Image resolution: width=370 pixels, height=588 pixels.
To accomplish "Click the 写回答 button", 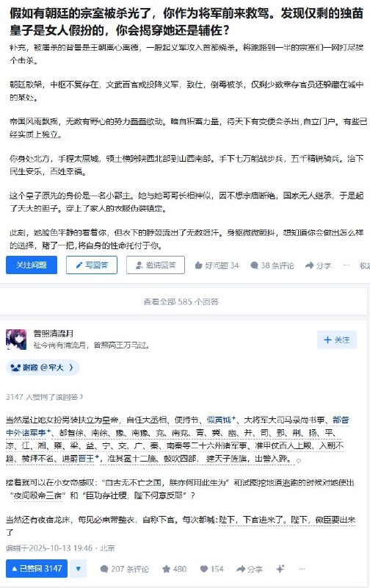I will (x=92, y=265).
